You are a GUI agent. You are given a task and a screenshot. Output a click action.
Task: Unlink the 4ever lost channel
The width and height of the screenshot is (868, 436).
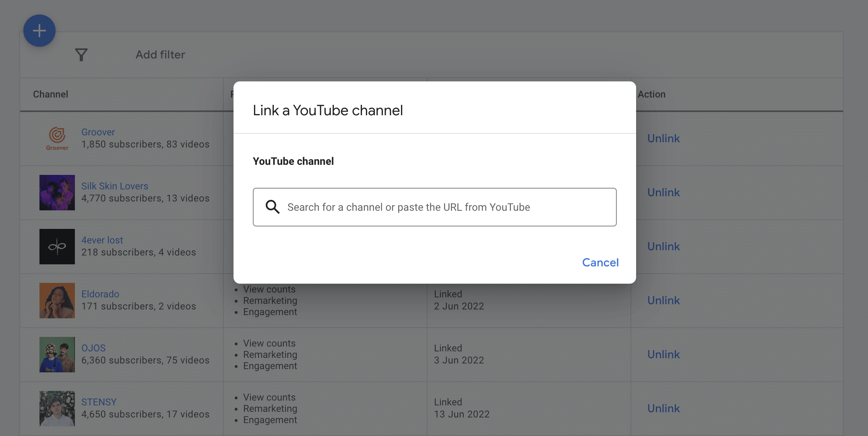click(663, 247)
